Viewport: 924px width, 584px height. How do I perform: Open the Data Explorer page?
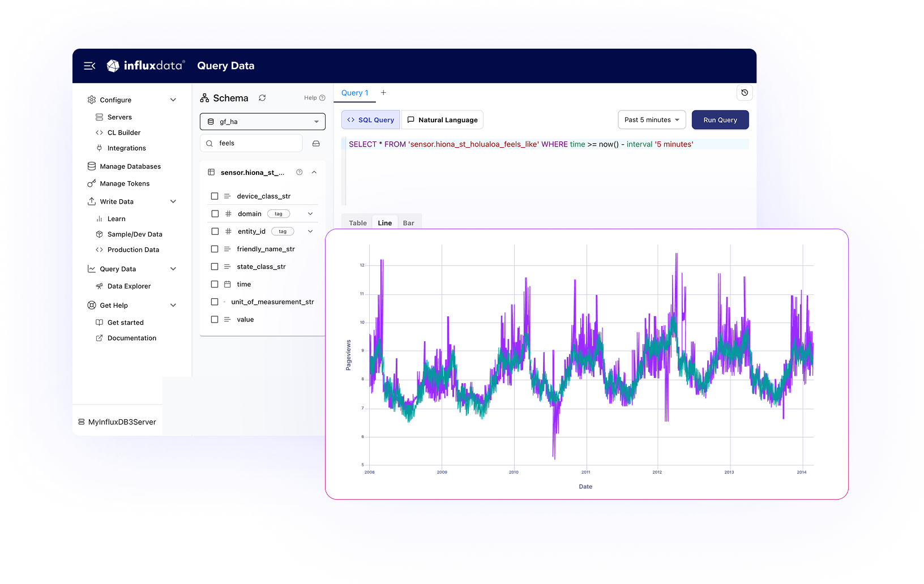pyautogui.click(x=129, y=286)
